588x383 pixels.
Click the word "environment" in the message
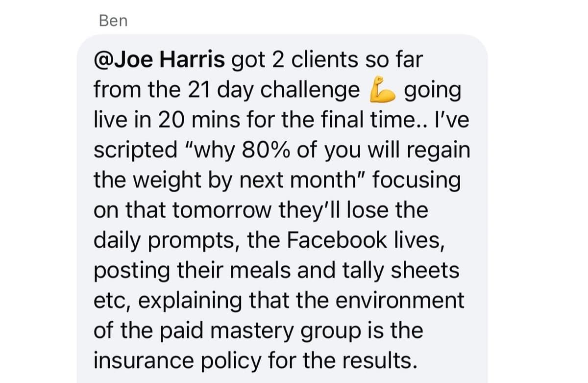(398, 300)
